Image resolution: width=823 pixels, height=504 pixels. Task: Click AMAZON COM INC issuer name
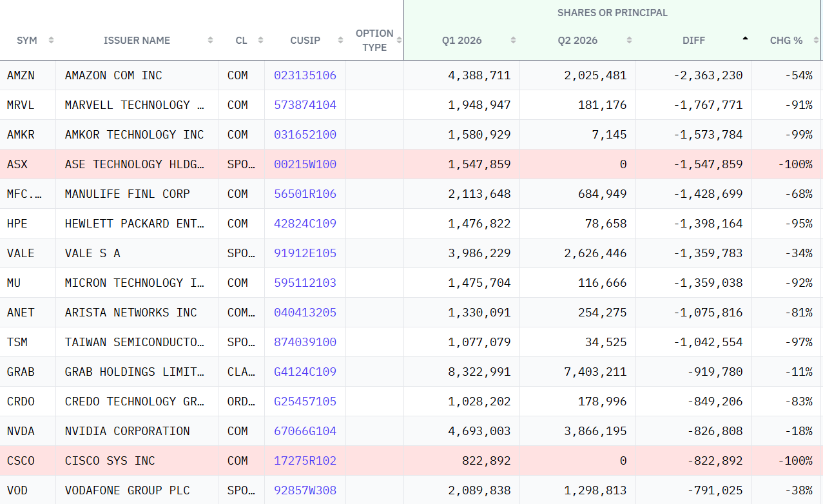[x=113, y=75]
